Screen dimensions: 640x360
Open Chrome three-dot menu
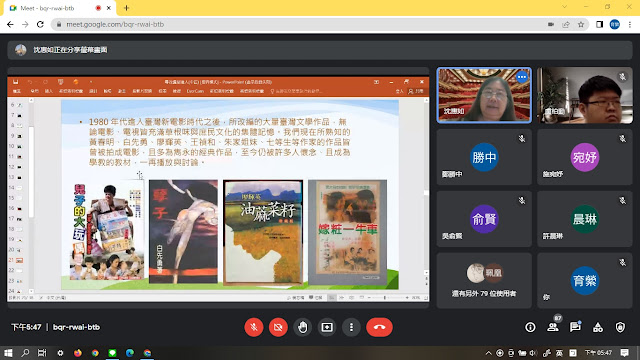630,24
